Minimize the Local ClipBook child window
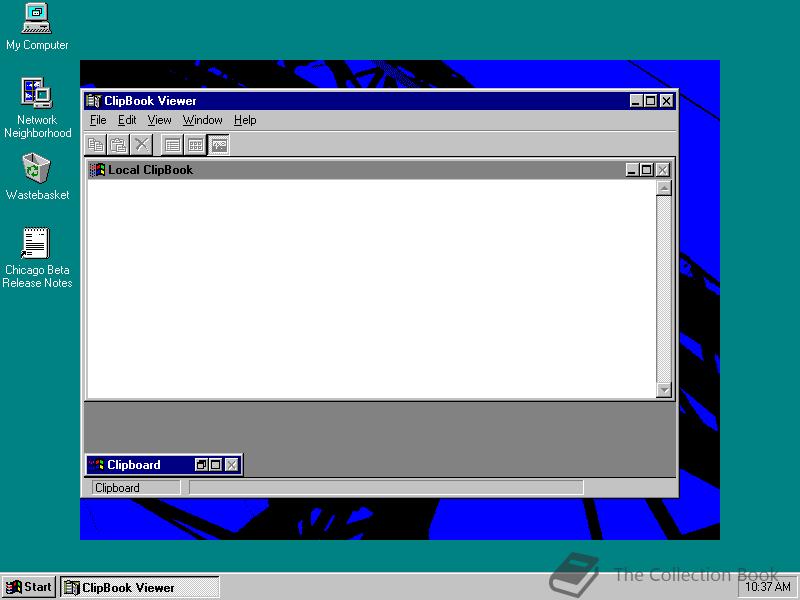This screenshot has width=800, height=600. pos(632,170)
